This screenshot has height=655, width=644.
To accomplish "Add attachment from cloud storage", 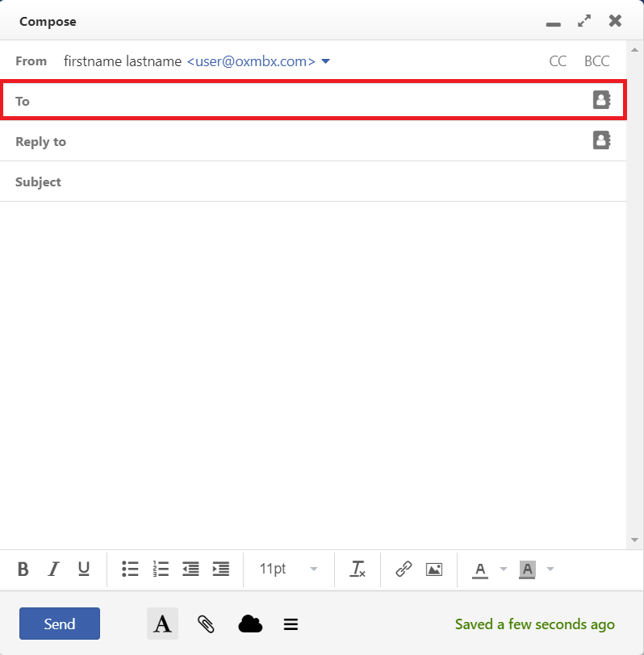I will click(x=250, y=624).
